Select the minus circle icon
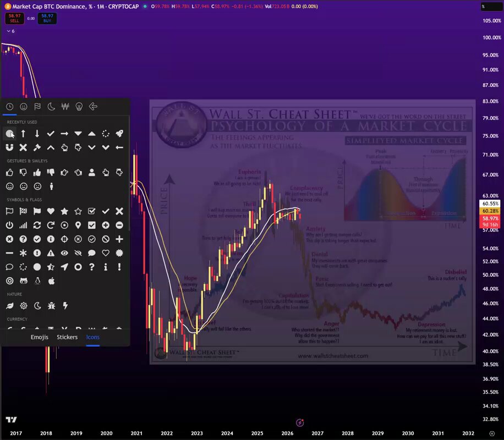This screenshot has width=504, height=440. [119, 226]
